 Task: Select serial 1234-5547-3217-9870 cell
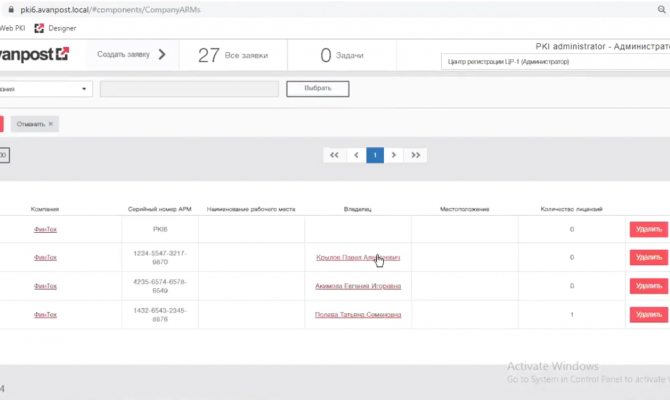coord(160,257)
